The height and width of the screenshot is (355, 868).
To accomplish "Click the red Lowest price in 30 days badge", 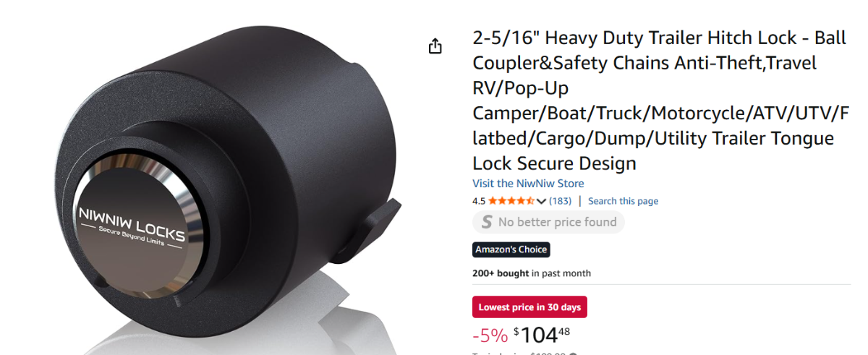I will (529, 307).
